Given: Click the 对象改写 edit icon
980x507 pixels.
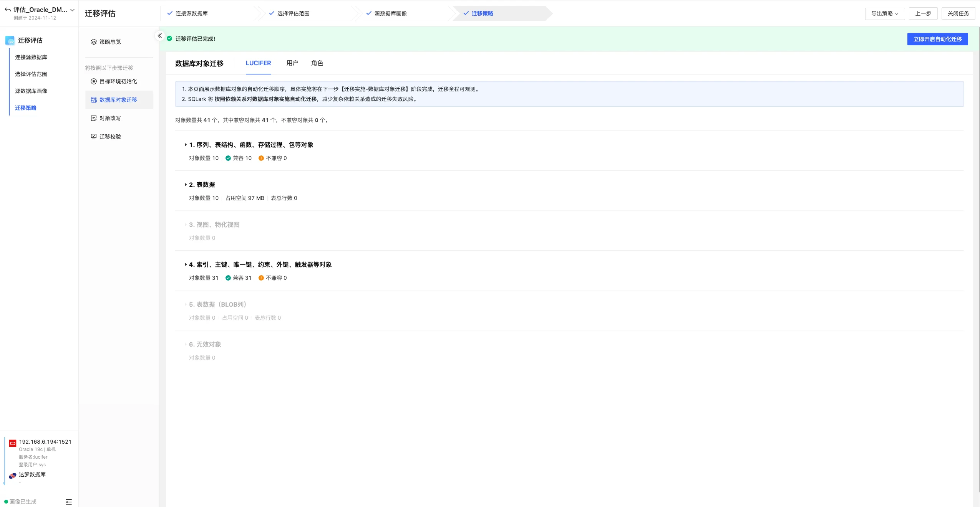Looking at the screenshot, I should point(93,118).
